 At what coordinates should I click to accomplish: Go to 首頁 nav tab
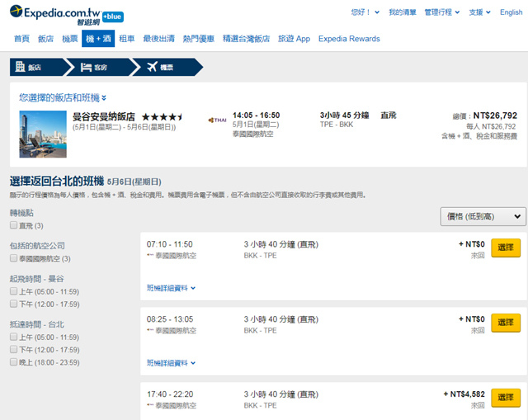(x=21, y=39)
